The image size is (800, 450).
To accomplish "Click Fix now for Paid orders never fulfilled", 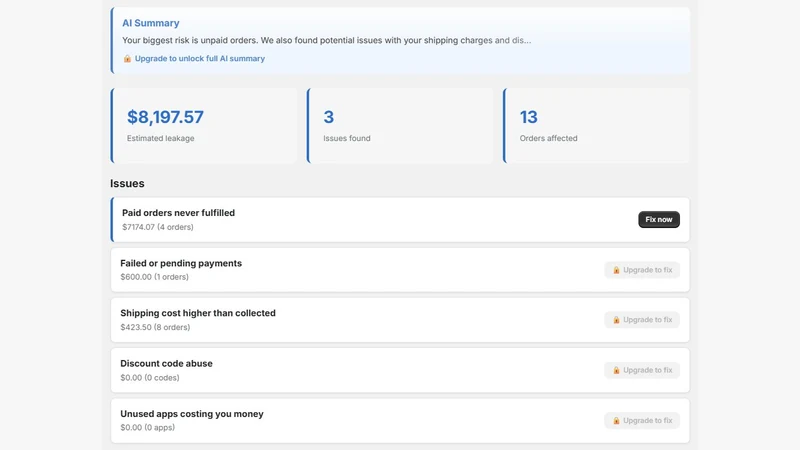I will (659, 219).
